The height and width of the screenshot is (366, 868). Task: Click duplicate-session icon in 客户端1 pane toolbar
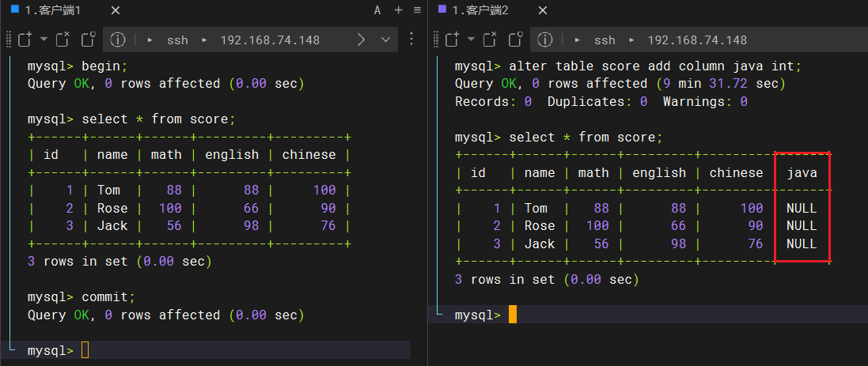89,40
